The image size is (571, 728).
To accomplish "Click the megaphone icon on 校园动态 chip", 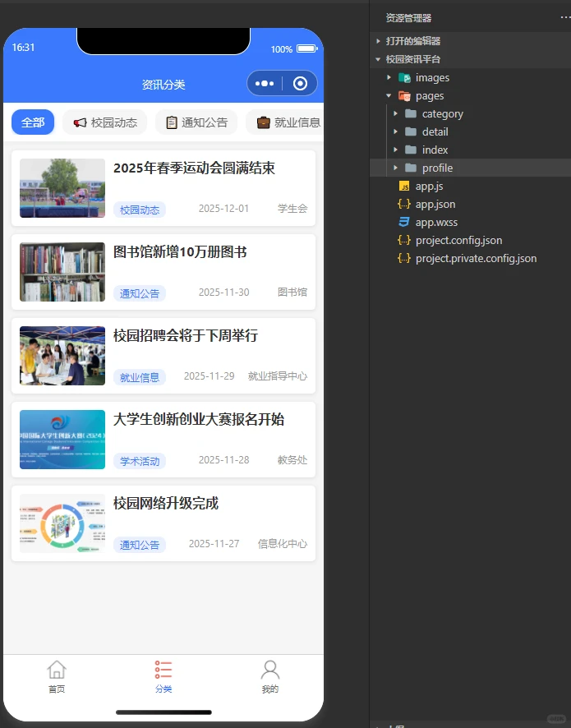I will click(80, 122).
